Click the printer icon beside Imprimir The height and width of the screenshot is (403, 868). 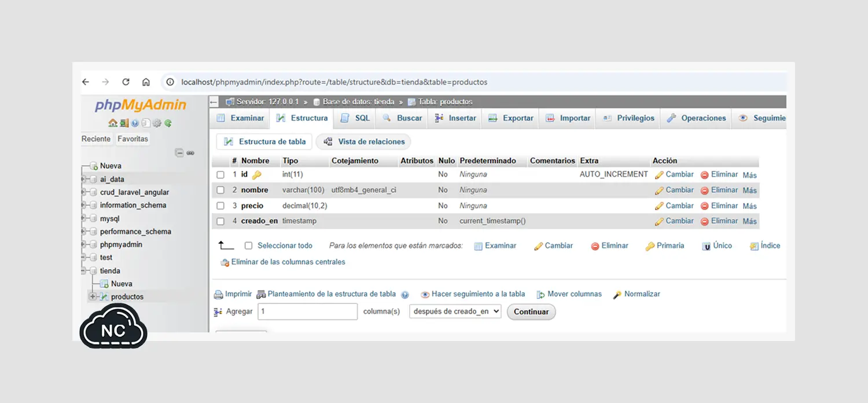219,295
